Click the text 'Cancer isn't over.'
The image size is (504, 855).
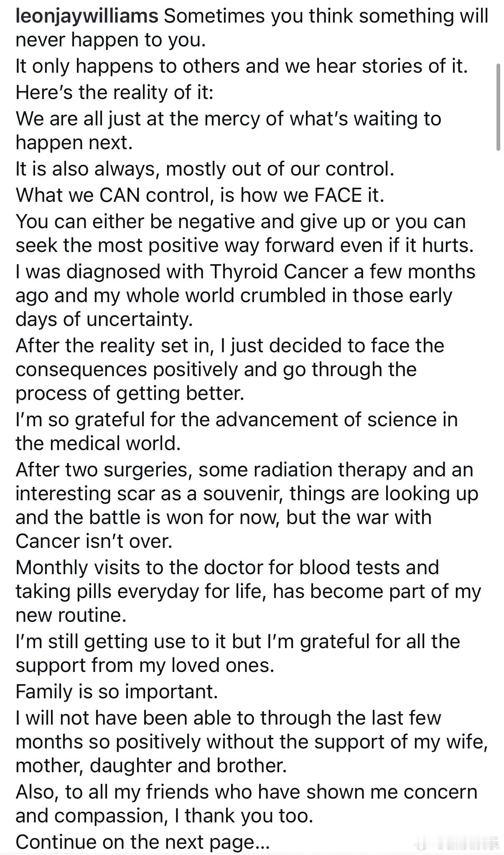pyautogui.click(x=94, y=541)
